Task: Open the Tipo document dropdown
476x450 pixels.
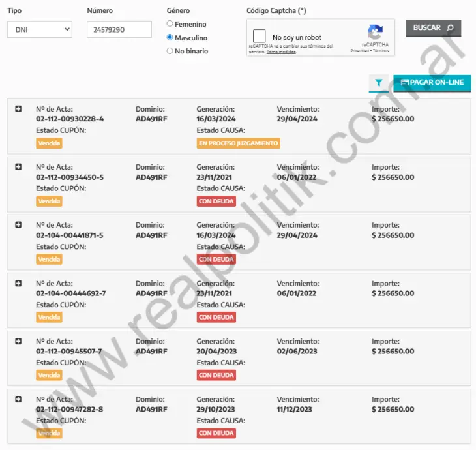Action: (40, 29)
